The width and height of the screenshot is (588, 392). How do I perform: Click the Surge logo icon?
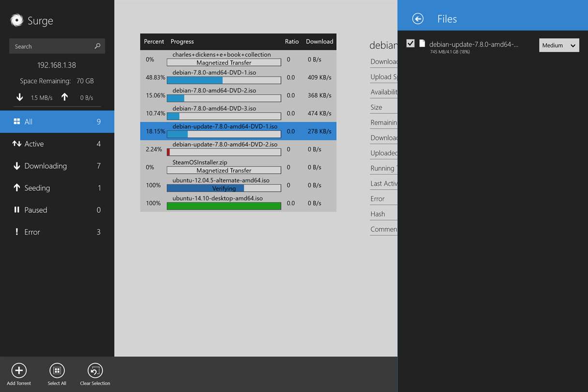[x=17, y=20]
